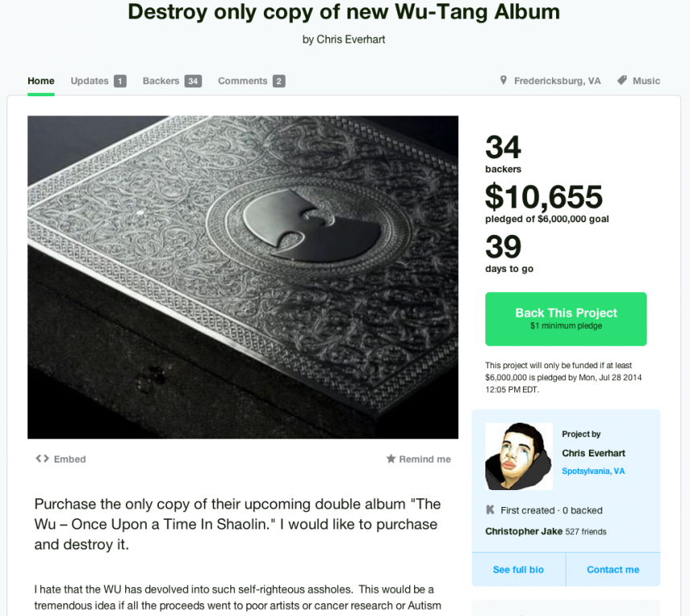Click the Updates count badge

tap(120, 81)
